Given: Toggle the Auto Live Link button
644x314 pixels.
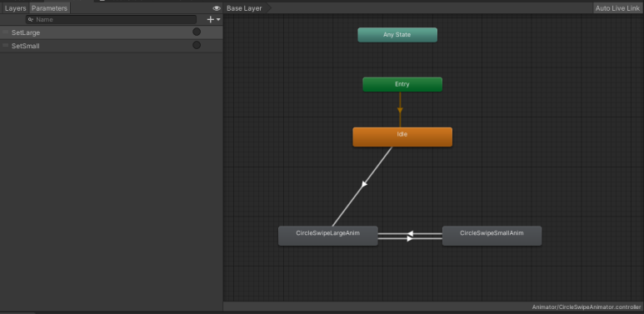Looking at the screenshot, I should [x=617, y=8].
